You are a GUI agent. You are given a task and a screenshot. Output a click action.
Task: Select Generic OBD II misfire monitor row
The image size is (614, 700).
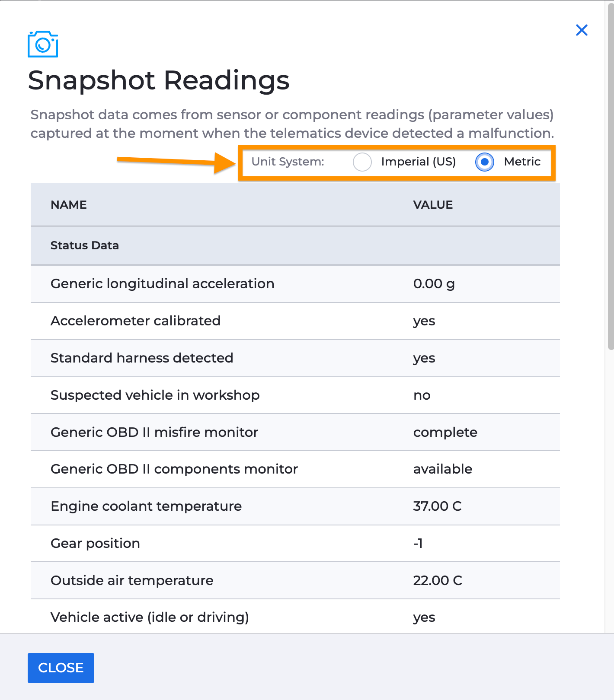[x=295, y=433]
